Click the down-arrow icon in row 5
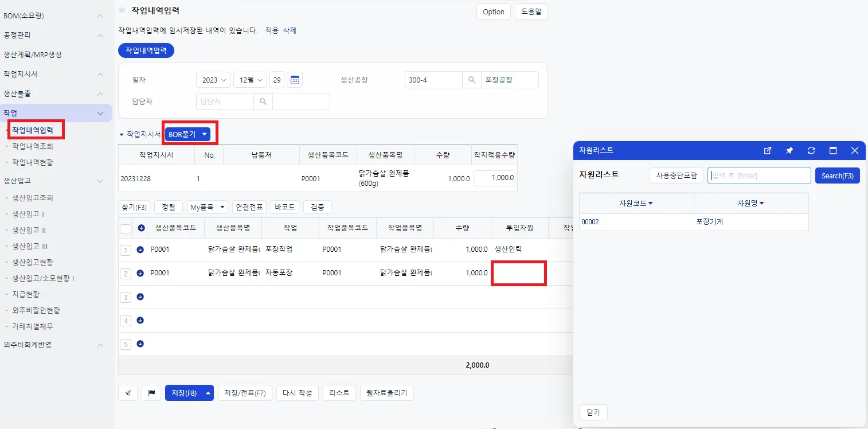The image size is (868, 429). (x=140, y=344)
